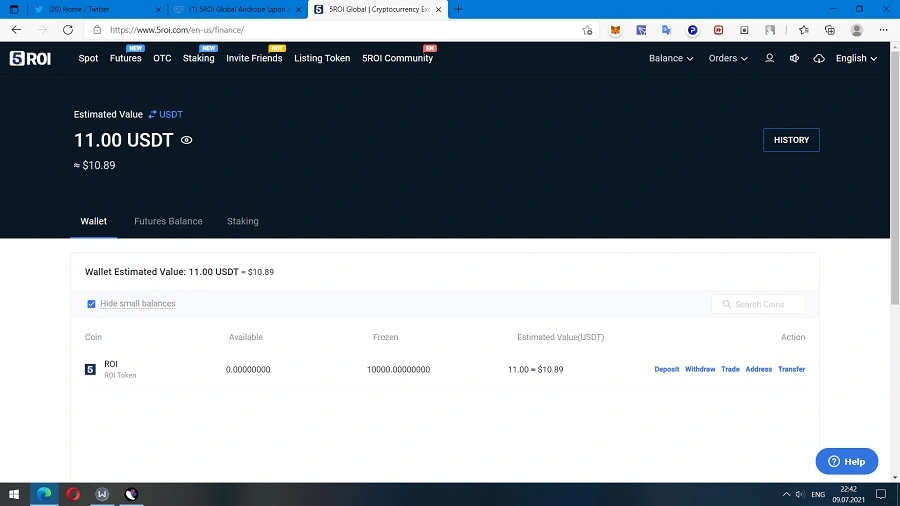Image resolution: width=900 pixels, height=506 pixels.
Task: Open the Staking menu in navbar
Action: tap(199, 58)
